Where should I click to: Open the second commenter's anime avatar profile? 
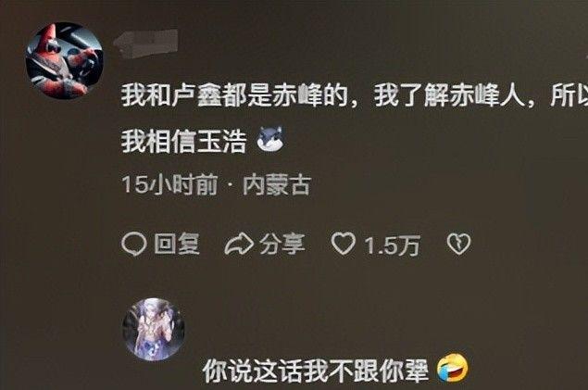pos(154,329)
